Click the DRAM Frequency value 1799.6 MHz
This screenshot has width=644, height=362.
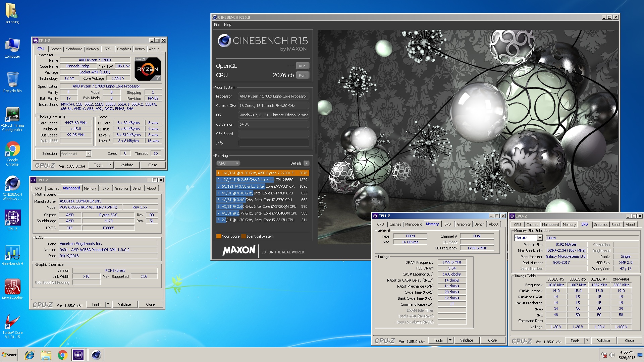coord(452,262)
